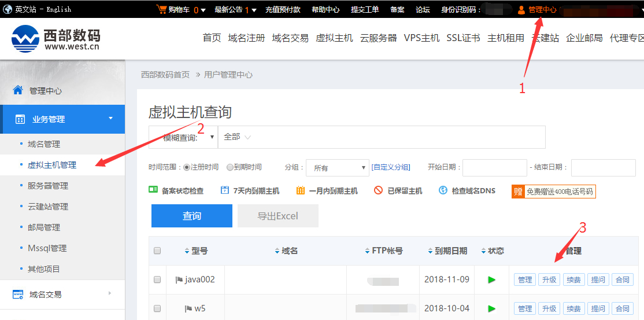Check the java002 row checkbox

[157, 279]
